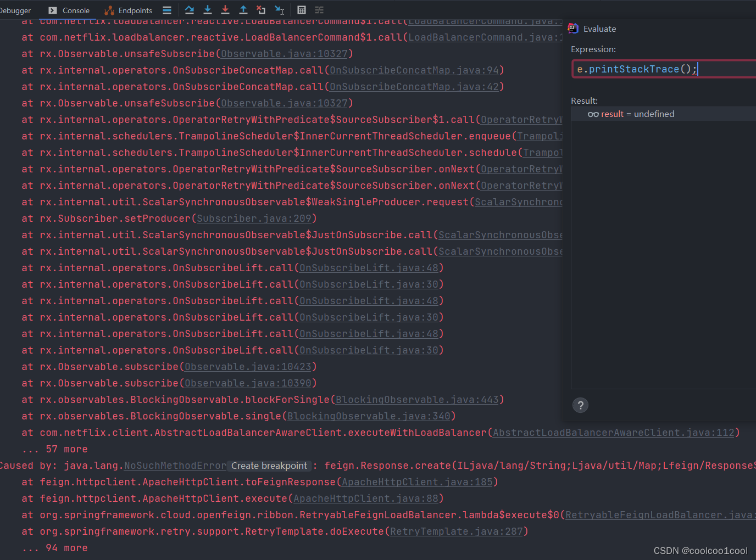Click the layout options icon beside Endpoints
The height and width of the screenshot is (560, 756).
(x=166, y=10)
